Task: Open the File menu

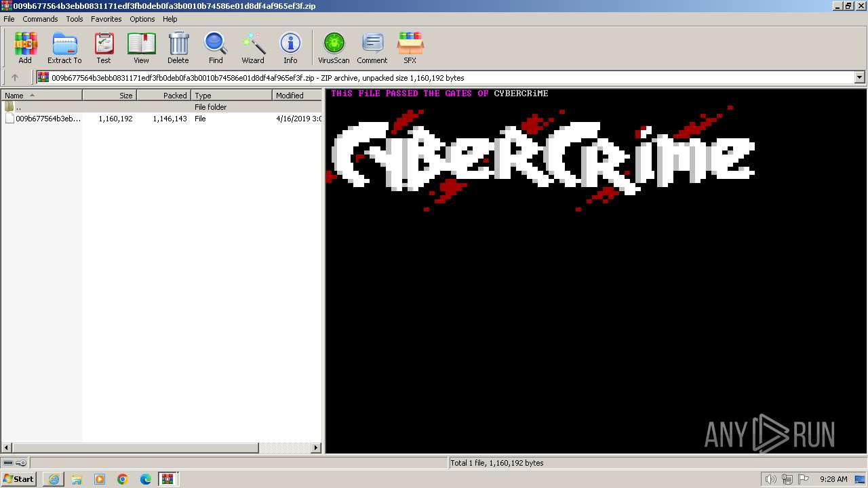Action: [x=9, y=19]
